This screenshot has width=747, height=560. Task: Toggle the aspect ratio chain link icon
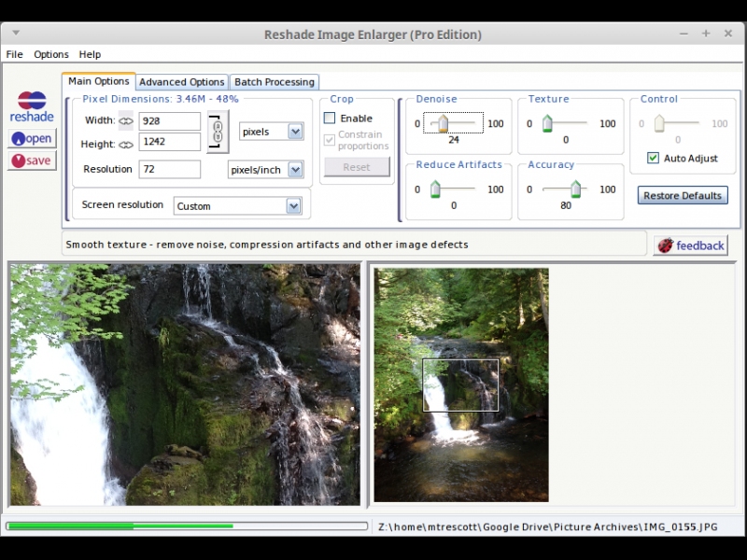tap(217, 131)
